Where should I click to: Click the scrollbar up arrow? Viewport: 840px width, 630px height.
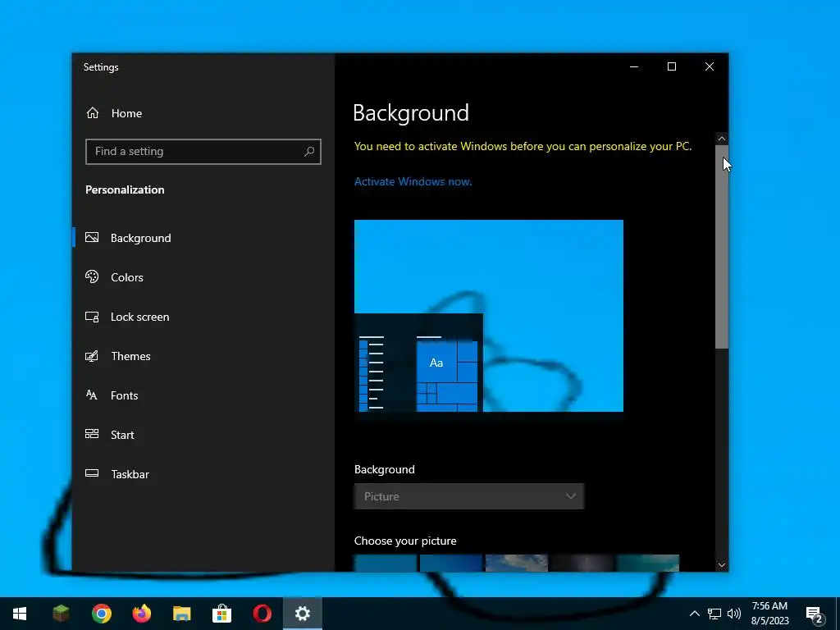pyautogui.click(x=722, y=139)
